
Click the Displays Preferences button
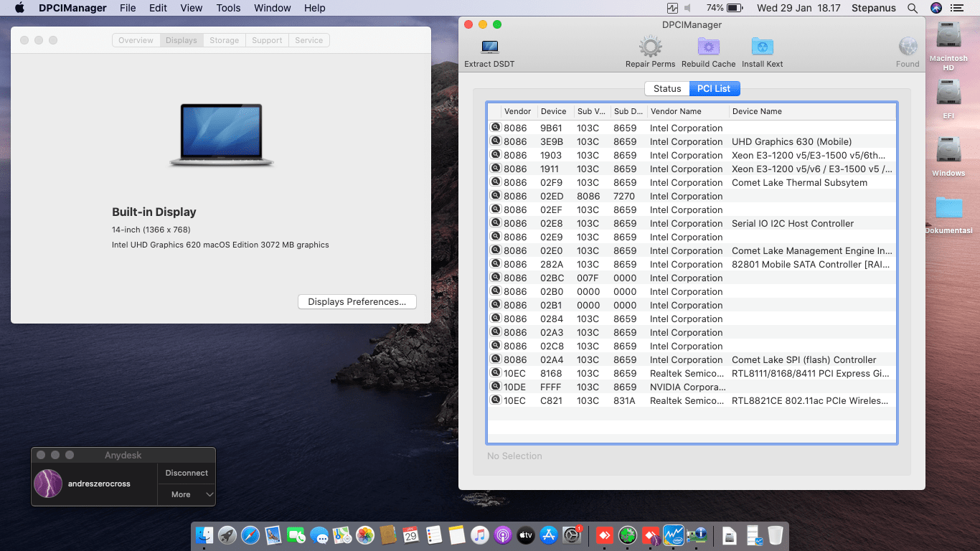point(357,301)
